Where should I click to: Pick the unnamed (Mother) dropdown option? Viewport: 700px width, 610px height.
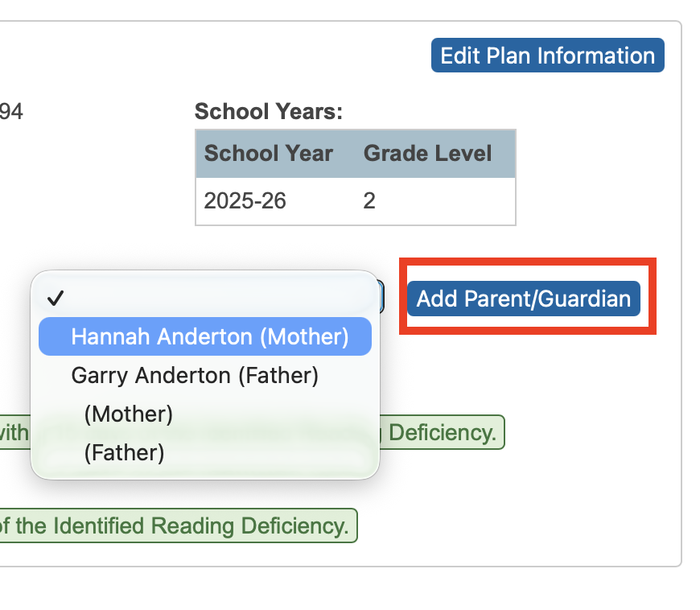tap(129, 414)
